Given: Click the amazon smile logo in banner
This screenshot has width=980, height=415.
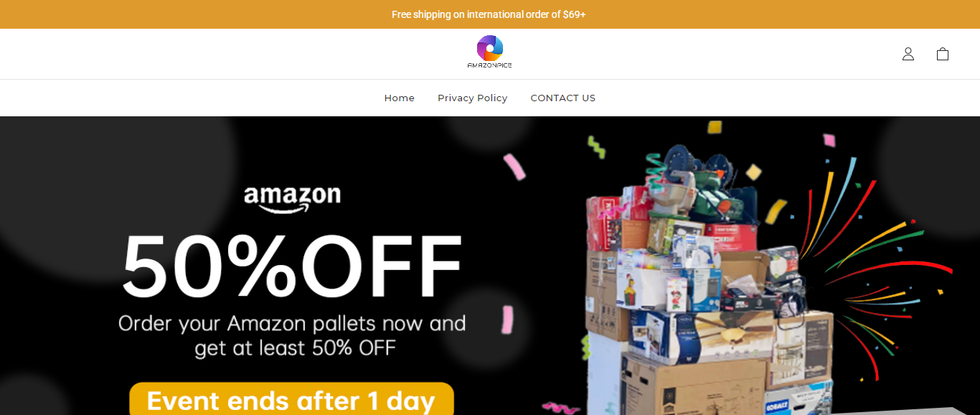Looking at the screenshot, I should point(292,199).
